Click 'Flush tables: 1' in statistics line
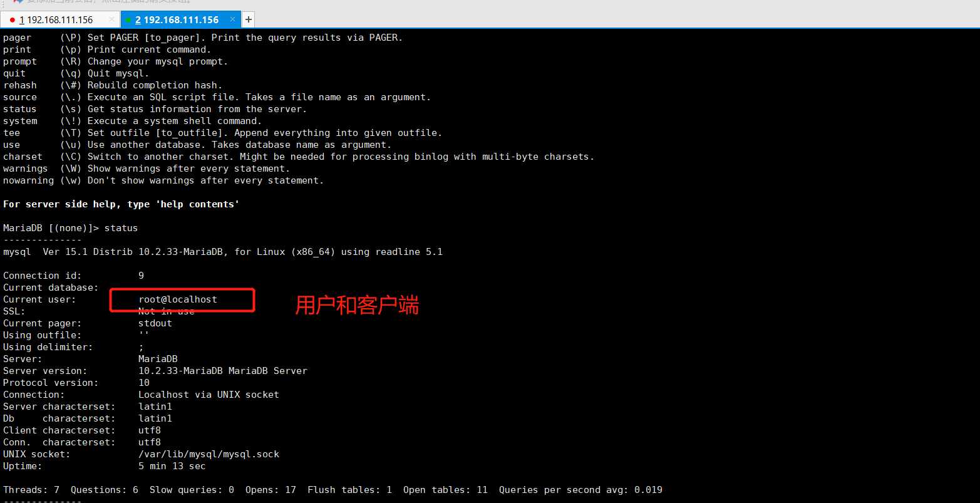Screen dimensions: 980x503 (349, 490)
